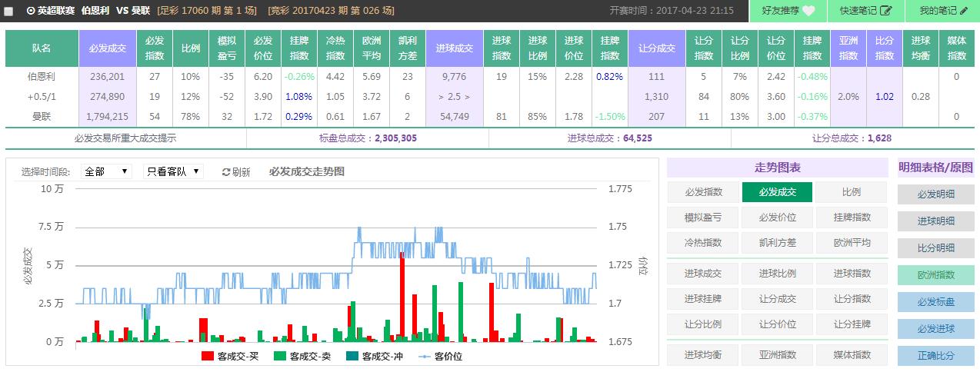Show the 让分指数 chart

[852, 298]
